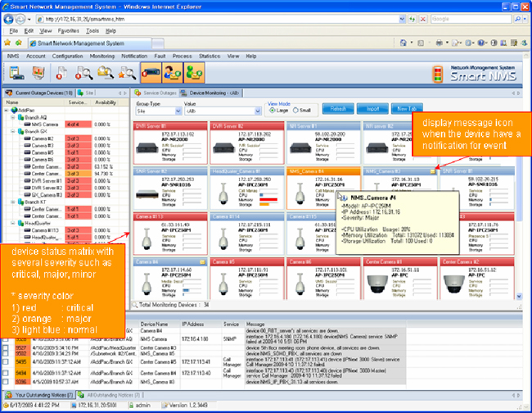Select the Large view mode radio button
This screenshot has height=413, width=532.
tap(271, 109)
